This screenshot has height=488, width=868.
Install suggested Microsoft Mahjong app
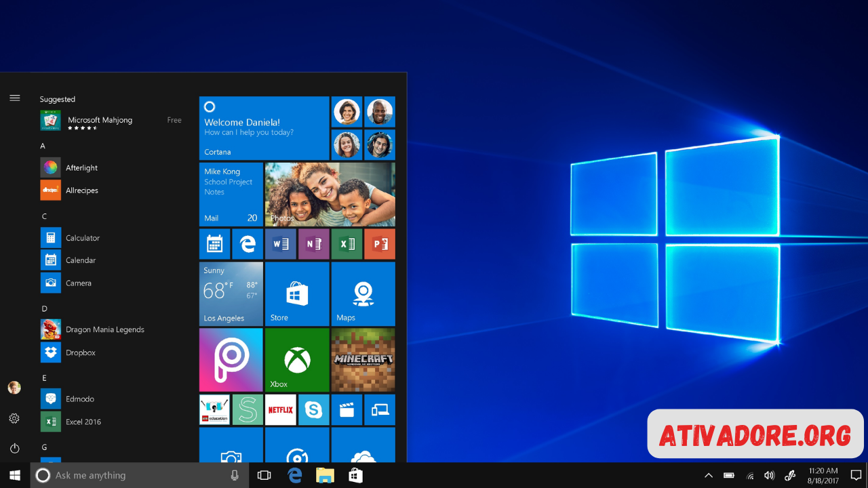[112, 121]
